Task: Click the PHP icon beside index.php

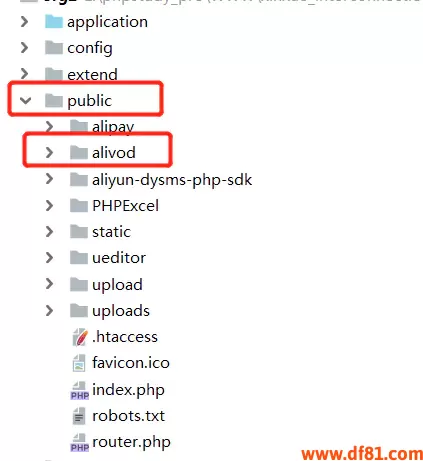Action: 80,390
